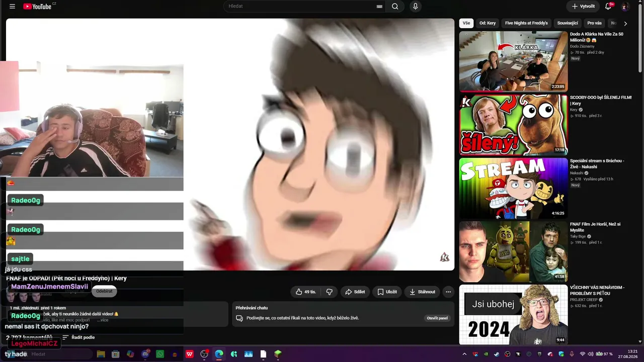Image resolution: width=644 pixels, height=362 pixels.
Task: Open the red W app in the taskbar
Action: click(x=190, y=354)
